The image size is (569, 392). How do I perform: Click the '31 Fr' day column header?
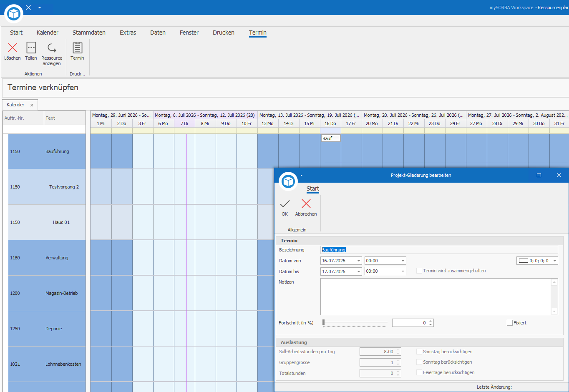click(x=559, y=123)
